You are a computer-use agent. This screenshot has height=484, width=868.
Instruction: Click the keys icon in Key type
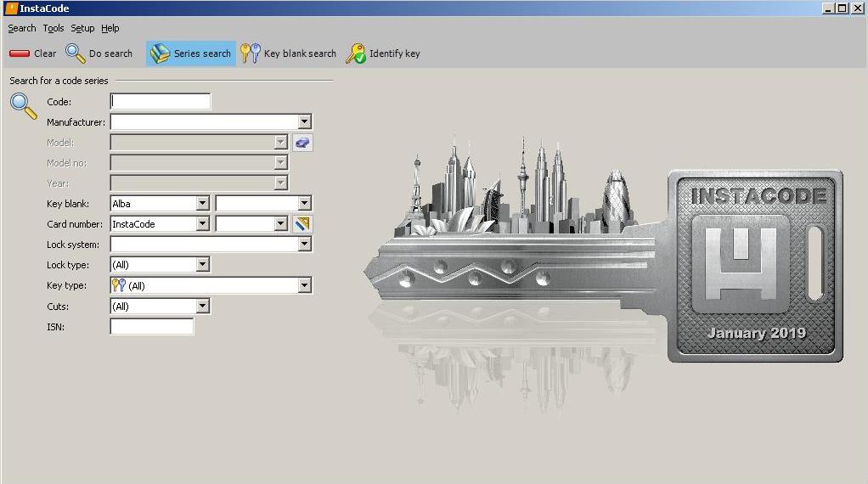pyautogui.click(x=119, y=285)
